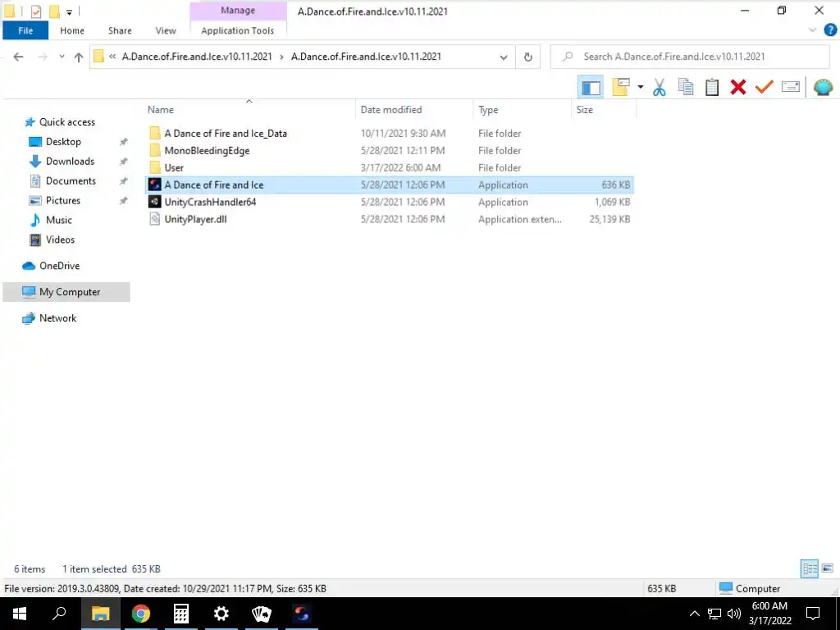Select My Computer in navigation pane

coord(66,292)
